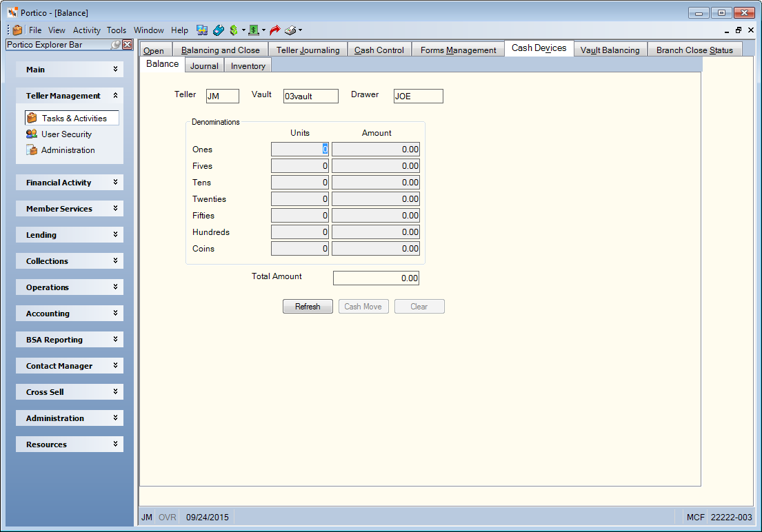The image size is (762, 532).
Task: Click the Administration clipboard icon under Teller Management
Action: 32,150
